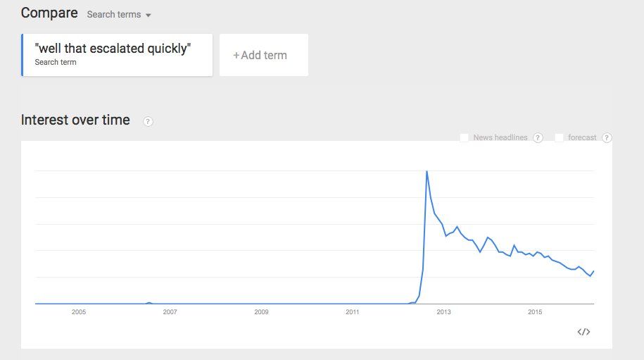Edit the "well that escalated quickly" search term
This screenshot has width=644, height=360.
(113, 49)
